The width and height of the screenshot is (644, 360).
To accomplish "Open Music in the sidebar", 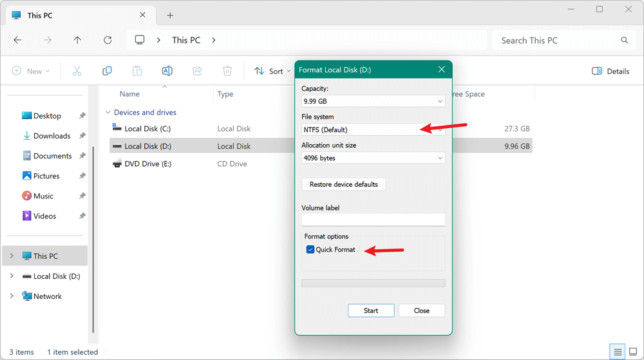I will pos(43,196).
